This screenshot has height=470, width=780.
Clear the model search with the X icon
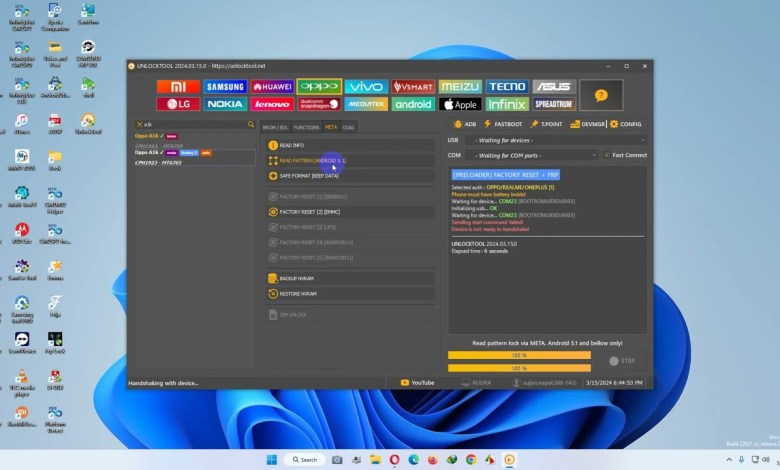(139, 124)
